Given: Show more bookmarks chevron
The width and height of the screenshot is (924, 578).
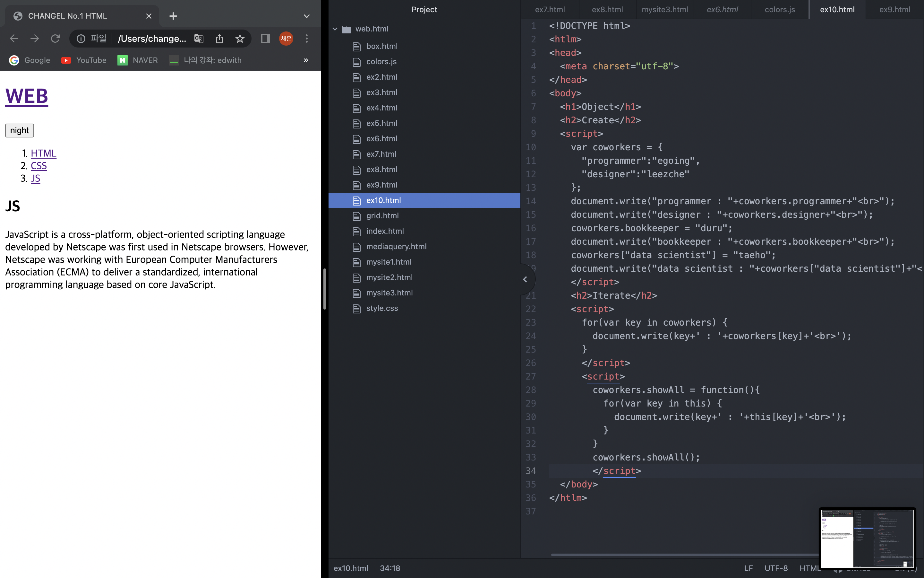Looking at the screenshot, I should [306, 60].
